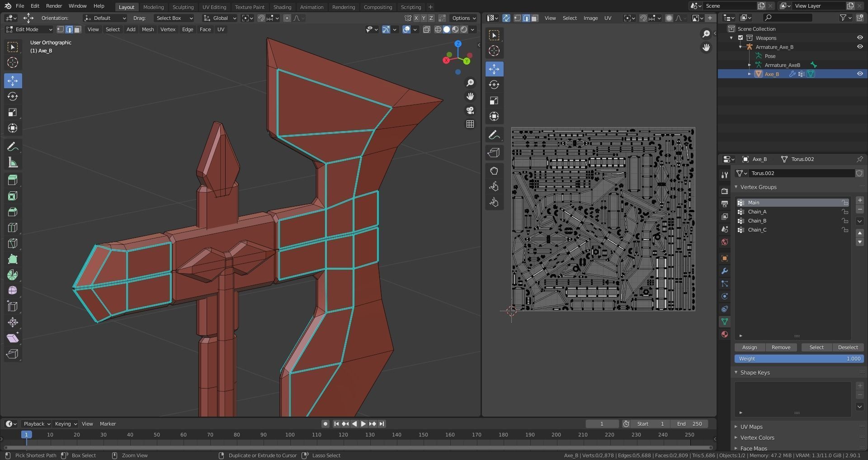
Task: Select the Extrude Region tool
Action: (13, 180)
